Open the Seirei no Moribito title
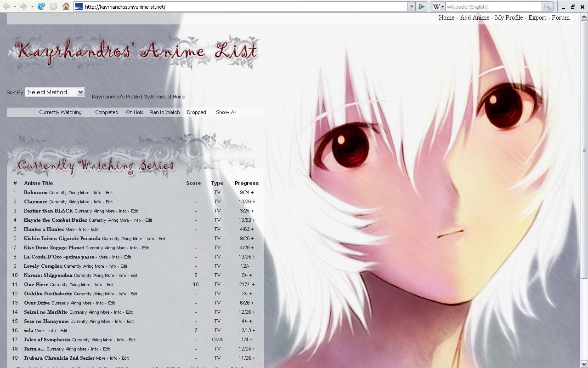 point(46,312)
